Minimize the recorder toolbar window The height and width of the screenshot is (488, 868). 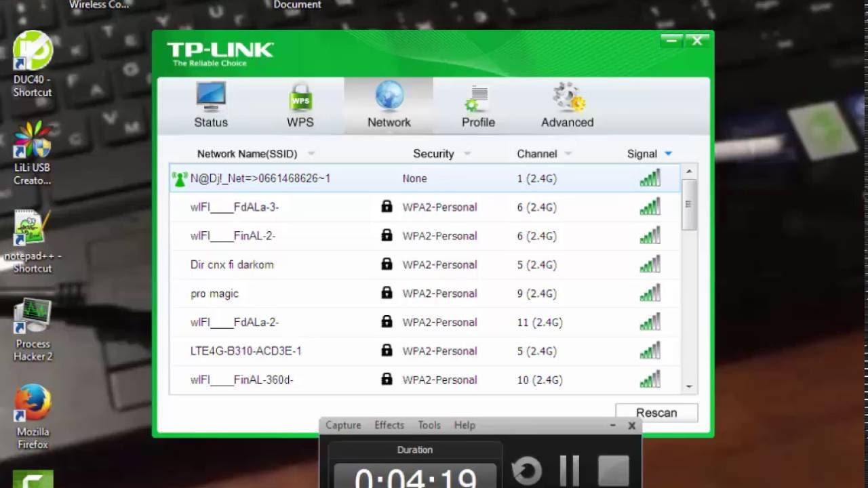(613, 426)
